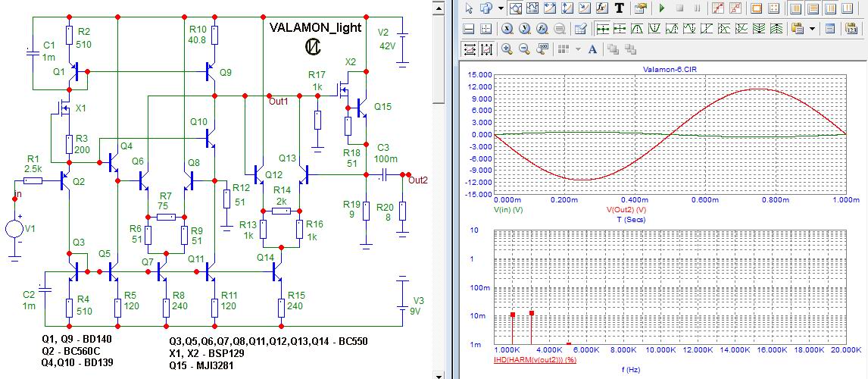This screenshot has width=868, height=379.
Task: Click the V(Out2) (V) waveform label
Action: (626, 208)
